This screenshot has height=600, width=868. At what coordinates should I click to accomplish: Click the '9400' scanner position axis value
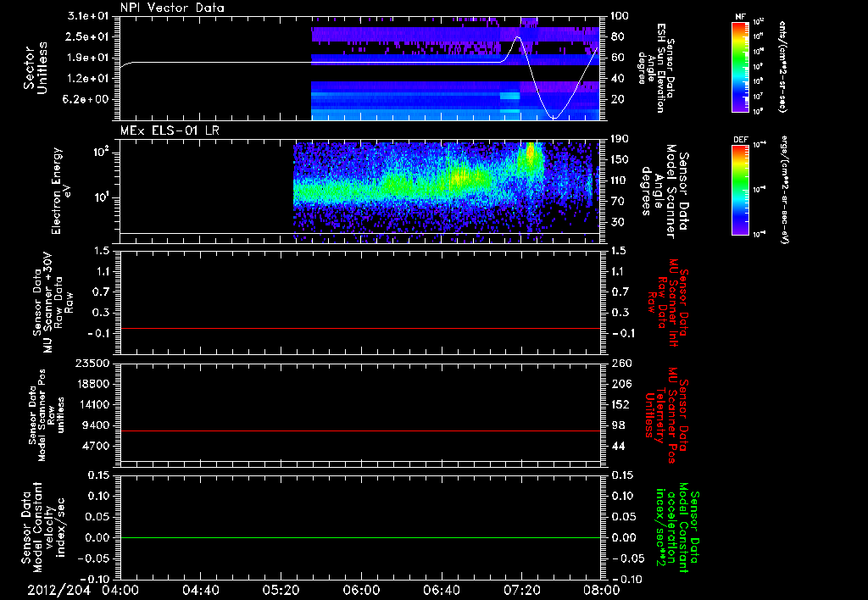(x=95, y=425)
